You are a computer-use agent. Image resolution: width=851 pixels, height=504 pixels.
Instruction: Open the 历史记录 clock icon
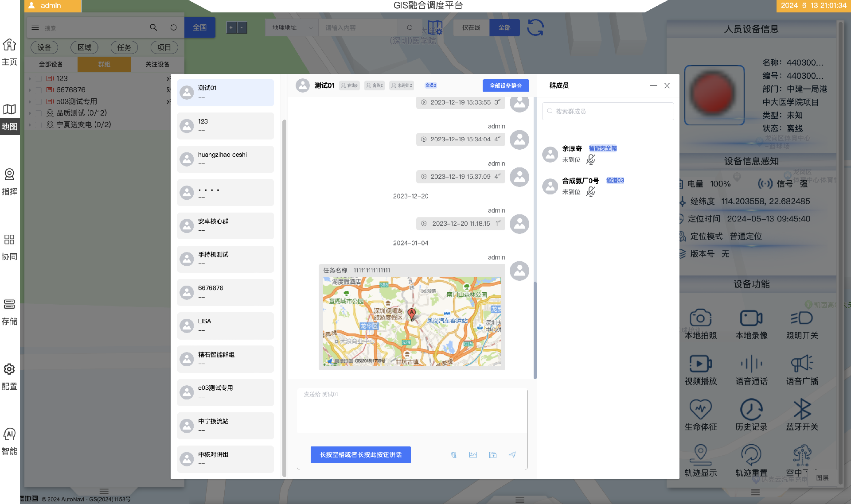coord(751,410)
